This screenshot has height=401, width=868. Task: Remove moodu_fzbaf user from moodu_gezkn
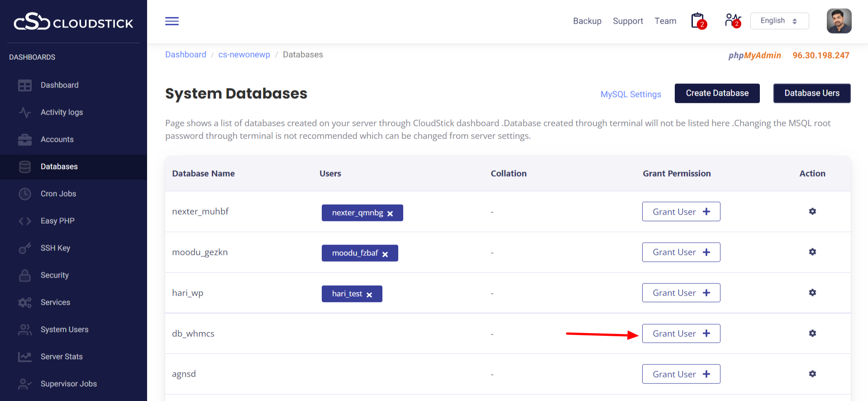(x=385, y=254)
